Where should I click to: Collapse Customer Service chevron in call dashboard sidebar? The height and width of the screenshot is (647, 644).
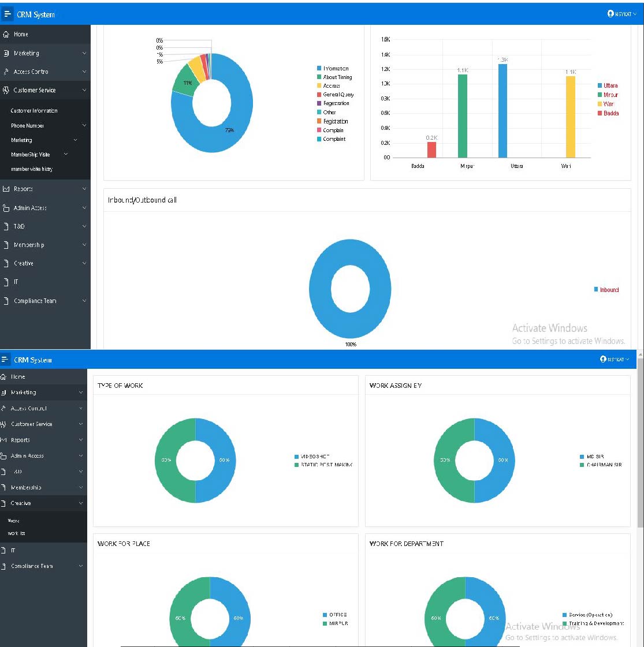coord(84,90)
